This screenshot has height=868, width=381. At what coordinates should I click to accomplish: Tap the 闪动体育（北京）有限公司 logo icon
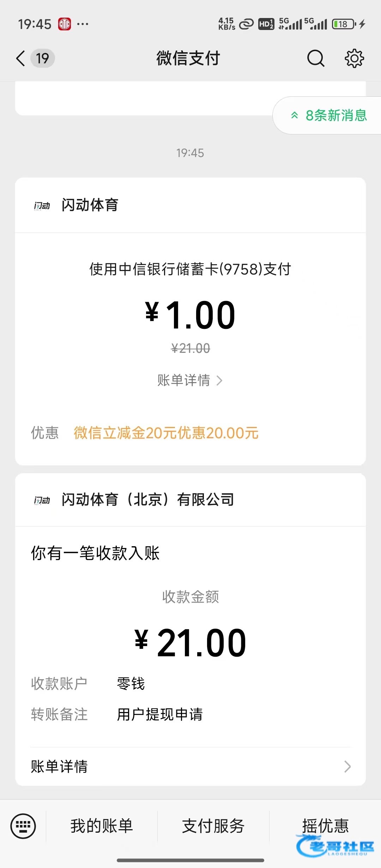tap(42, 500)
